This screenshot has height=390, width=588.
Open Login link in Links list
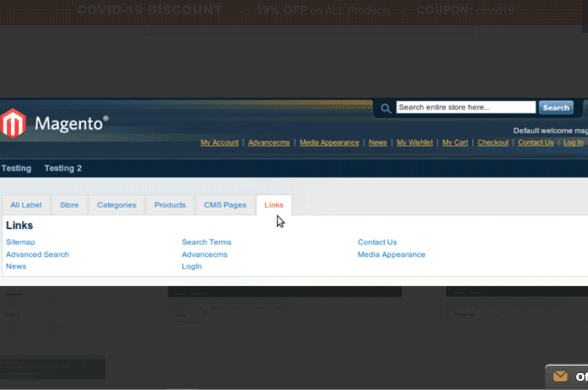pyautogui.click(x=192, y=266)
